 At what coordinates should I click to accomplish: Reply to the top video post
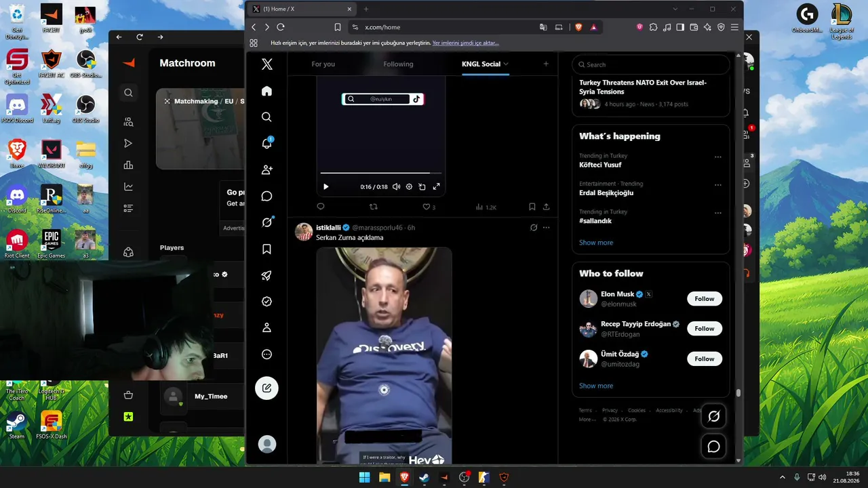click(x=321, y=207)
